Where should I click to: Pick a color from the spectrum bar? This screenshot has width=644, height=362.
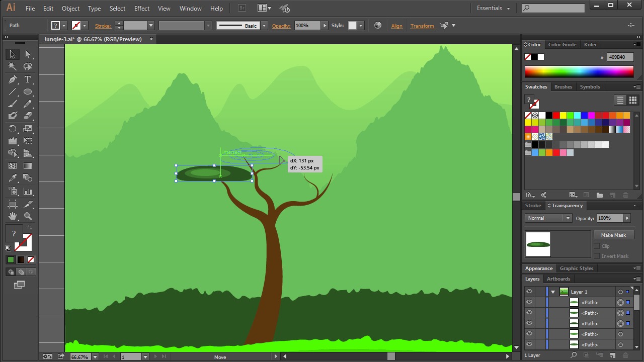[579, 72]
